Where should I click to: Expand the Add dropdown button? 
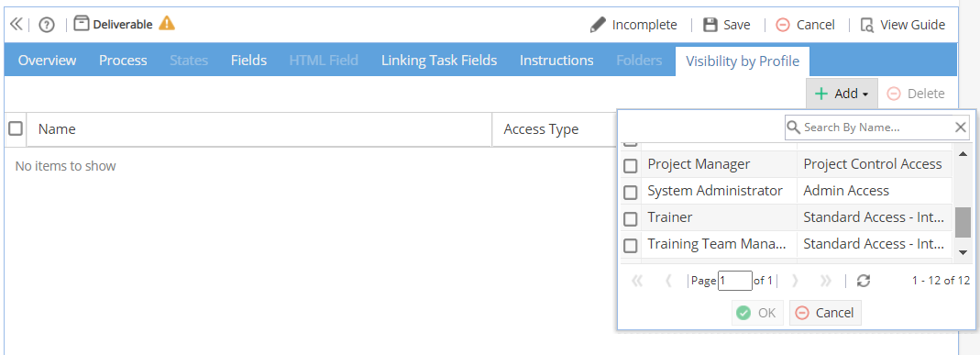[x=842, y=94]
